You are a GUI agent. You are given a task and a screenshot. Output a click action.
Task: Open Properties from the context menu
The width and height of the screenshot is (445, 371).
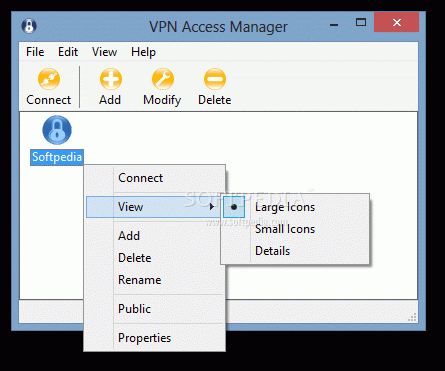[x=154, y=338]
